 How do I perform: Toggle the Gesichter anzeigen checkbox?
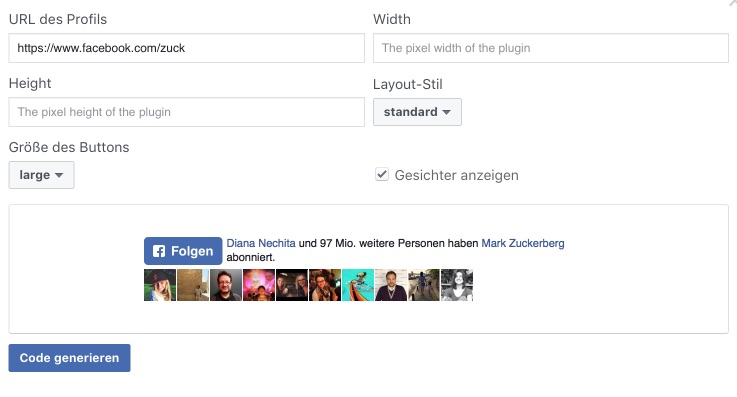[382, 174]
